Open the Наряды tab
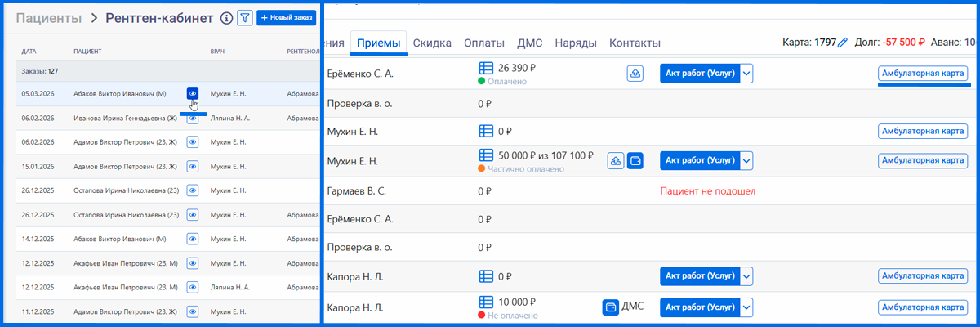The width and height of the screenshot is (980, 327). click(x=575, y=43)
